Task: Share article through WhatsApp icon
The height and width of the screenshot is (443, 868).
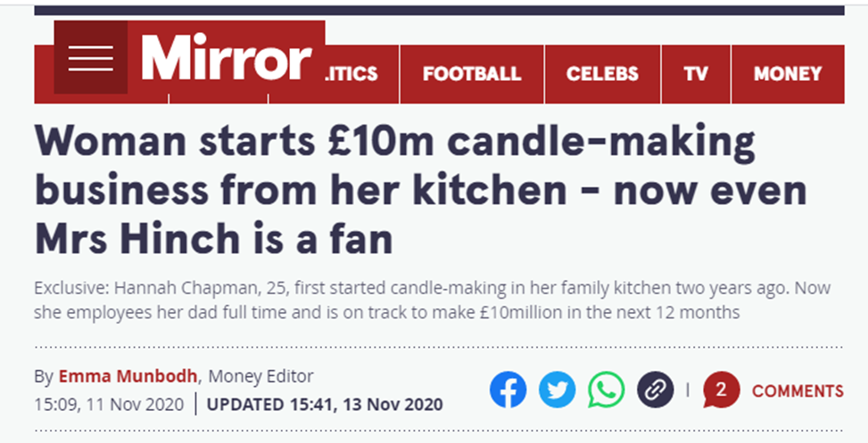Action: pos(607,390)
